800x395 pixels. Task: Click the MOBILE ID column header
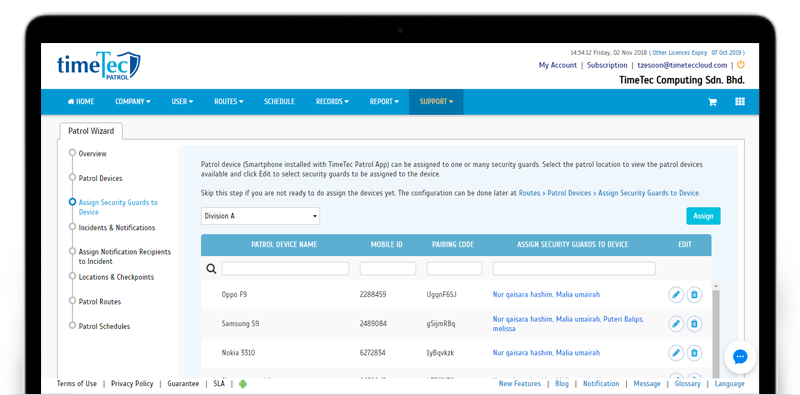click(x=387, y=244)
